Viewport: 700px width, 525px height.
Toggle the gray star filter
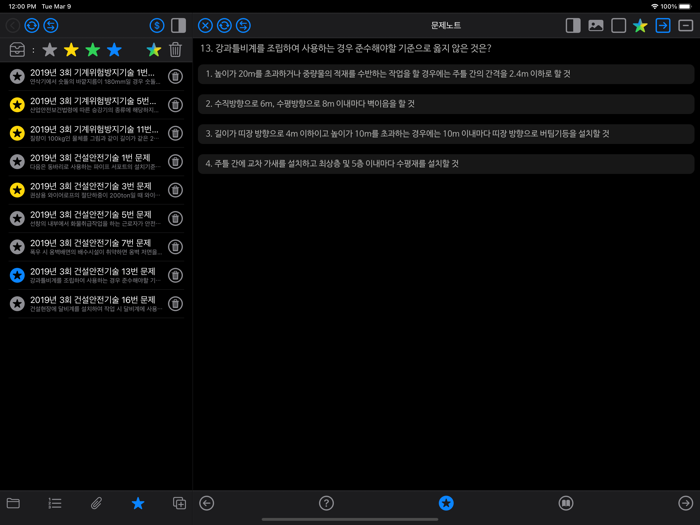[49, 50]
